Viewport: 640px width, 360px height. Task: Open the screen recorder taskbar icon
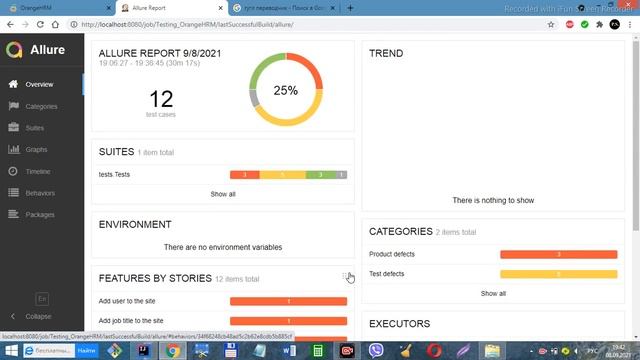[x=347, y=351]
